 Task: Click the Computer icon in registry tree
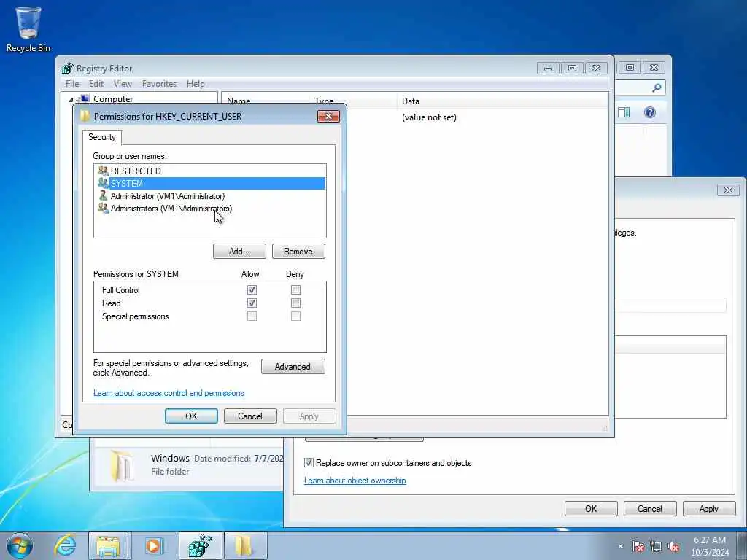[x=84, y=98]
